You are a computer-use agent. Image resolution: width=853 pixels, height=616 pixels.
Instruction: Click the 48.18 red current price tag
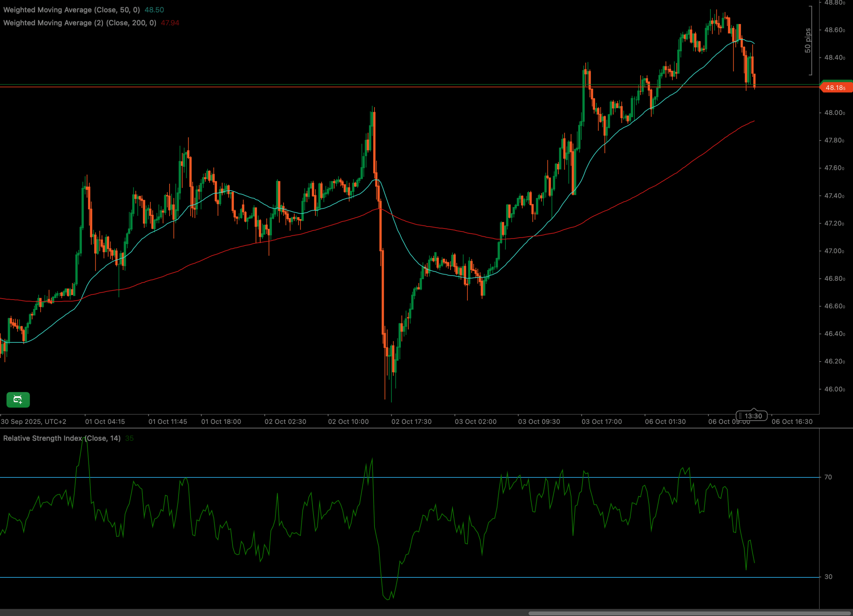[x=836, y=88]
